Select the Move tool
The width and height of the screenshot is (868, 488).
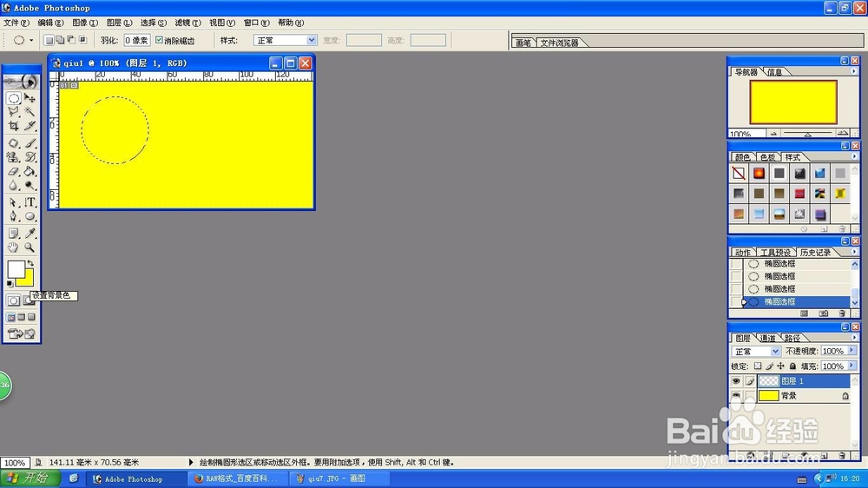[x=30, y=99]
